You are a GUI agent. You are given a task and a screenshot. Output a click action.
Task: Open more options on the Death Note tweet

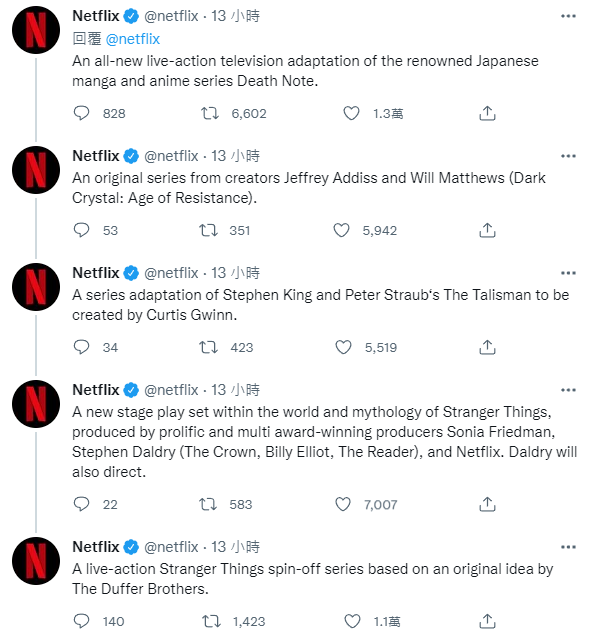(x=568, y=16)
